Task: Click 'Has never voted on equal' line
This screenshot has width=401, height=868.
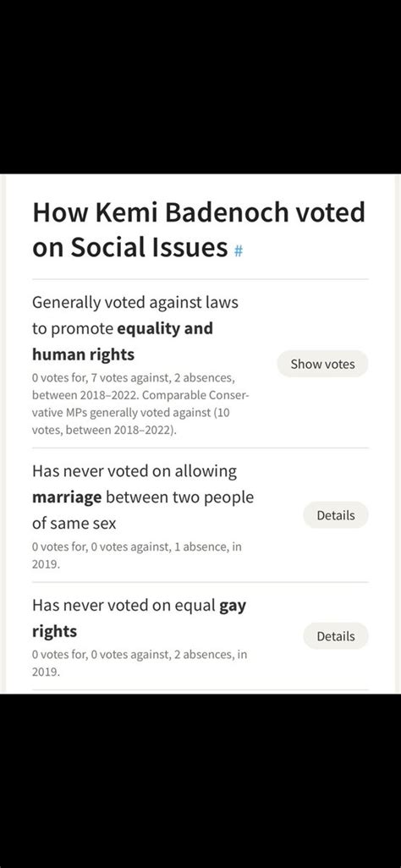Action: pos(124,605)
